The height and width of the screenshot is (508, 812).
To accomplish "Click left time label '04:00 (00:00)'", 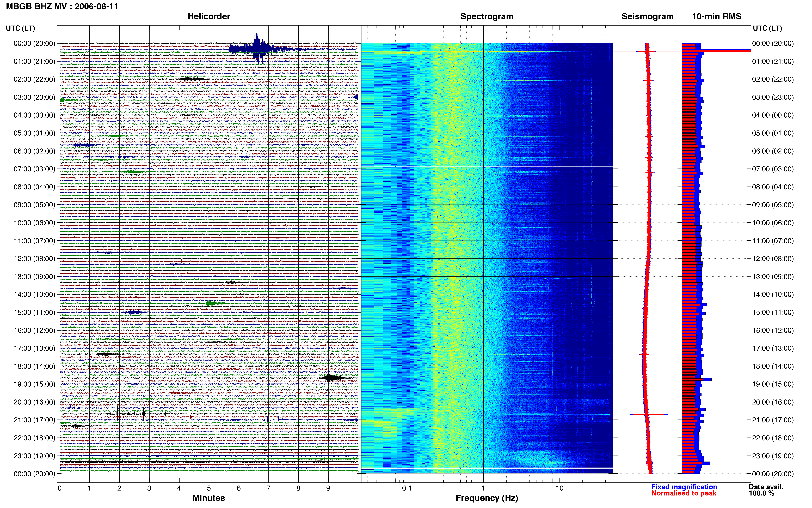I will [x=35, y=115].
